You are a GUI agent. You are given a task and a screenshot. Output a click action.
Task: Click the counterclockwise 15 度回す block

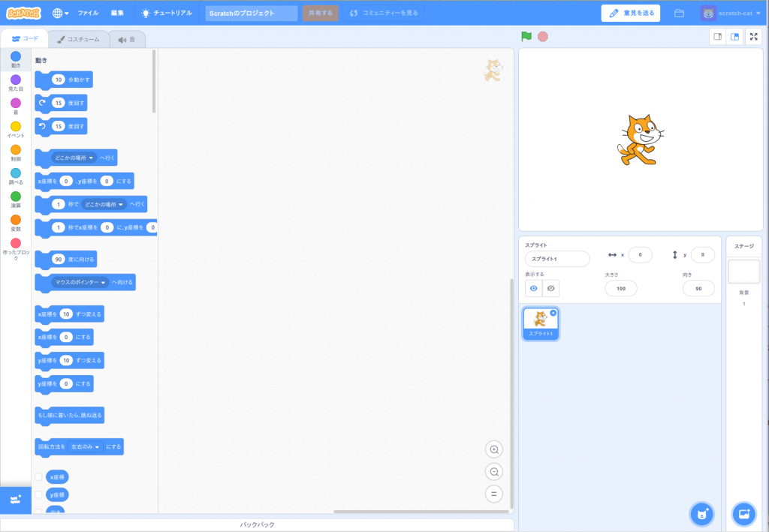[61, 126]
